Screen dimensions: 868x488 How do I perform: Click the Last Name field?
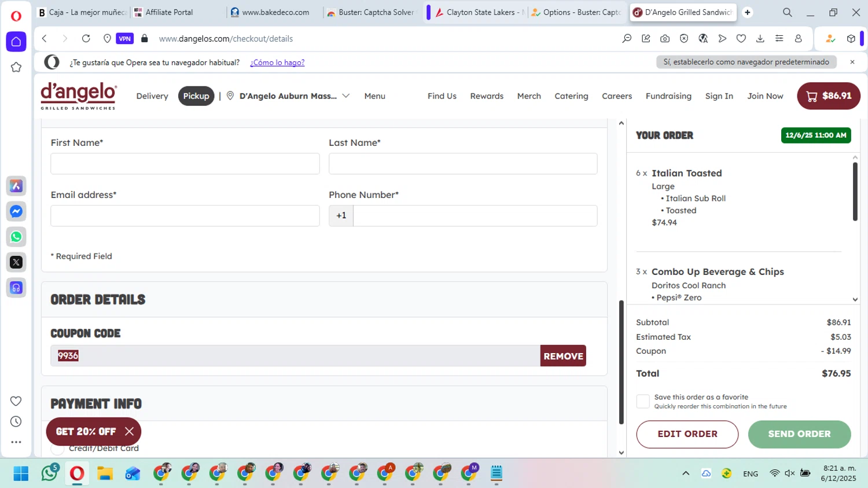pos(463,164)
